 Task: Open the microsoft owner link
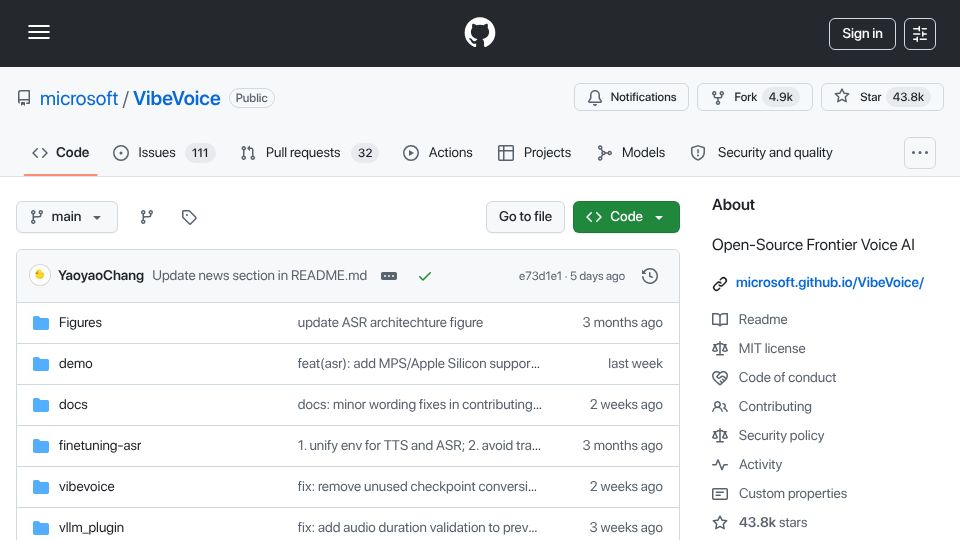pos(78,98)
